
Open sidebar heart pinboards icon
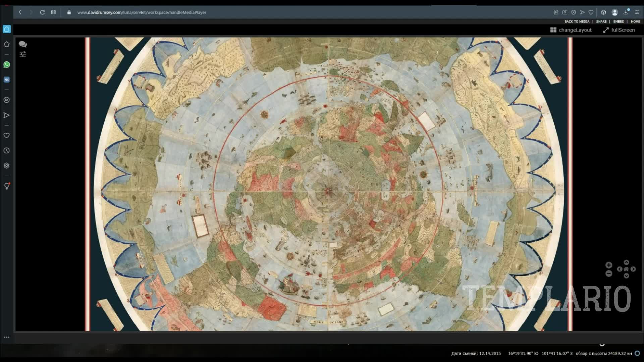(x=7, y=135)
